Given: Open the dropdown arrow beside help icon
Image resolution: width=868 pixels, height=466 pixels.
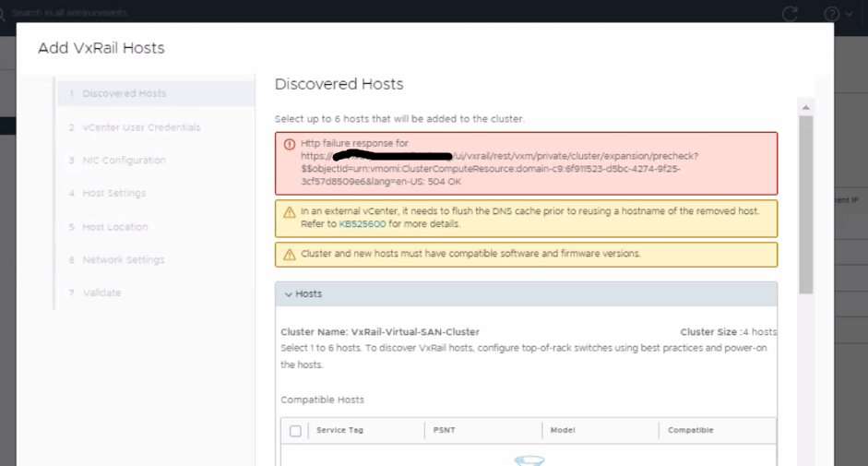Looking at the screenshot, I should pyautogui.click(x=849, y=15).
